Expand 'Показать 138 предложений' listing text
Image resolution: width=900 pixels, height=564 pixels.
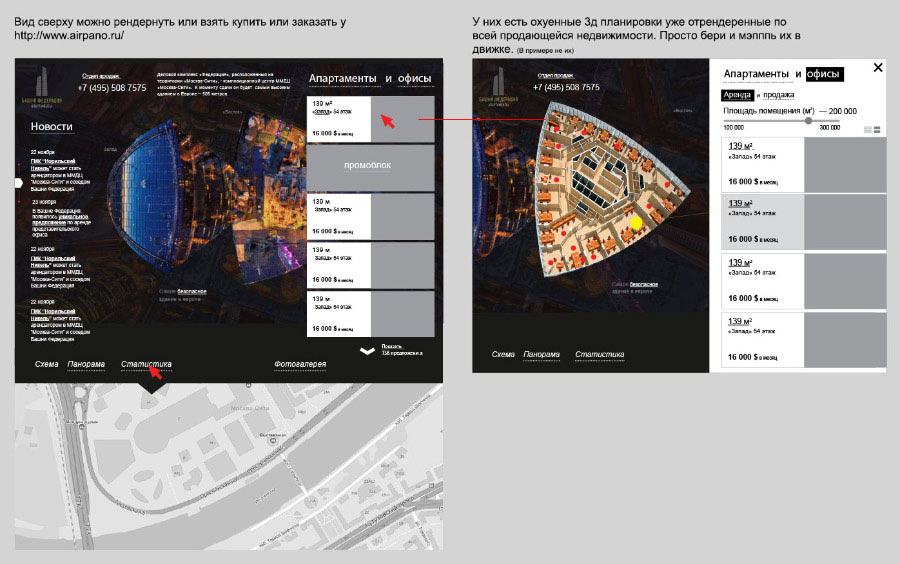point(403,351)
